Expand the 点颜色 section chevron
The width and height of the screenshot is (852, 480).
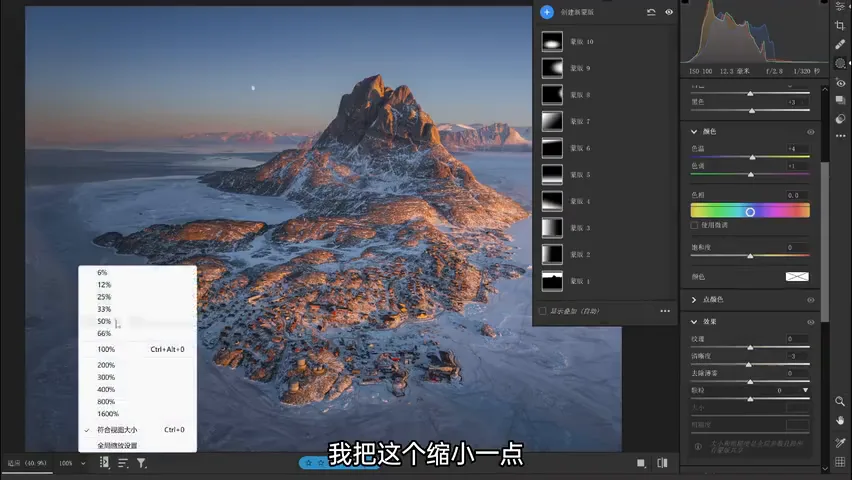[x=694, y=300]
